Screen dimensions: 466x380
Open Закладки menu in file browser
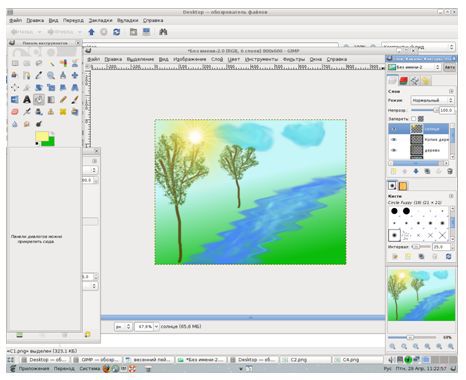100,21
